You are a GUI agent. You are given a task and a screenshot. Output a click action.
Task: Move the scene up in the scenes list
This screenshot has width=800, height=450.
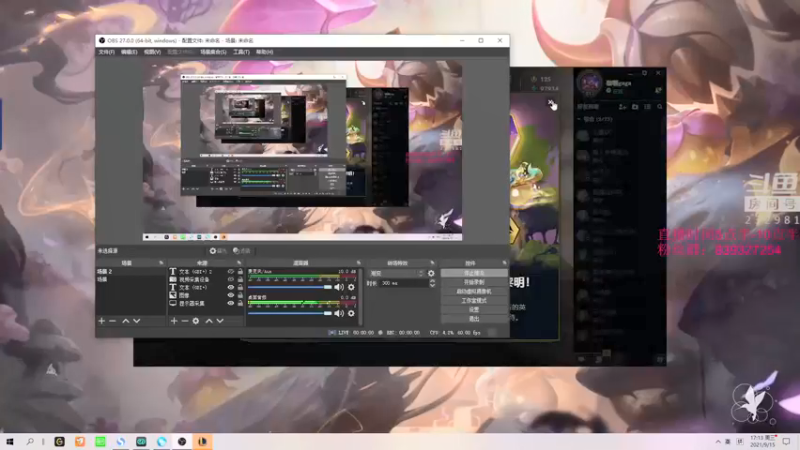click(126, 321)
